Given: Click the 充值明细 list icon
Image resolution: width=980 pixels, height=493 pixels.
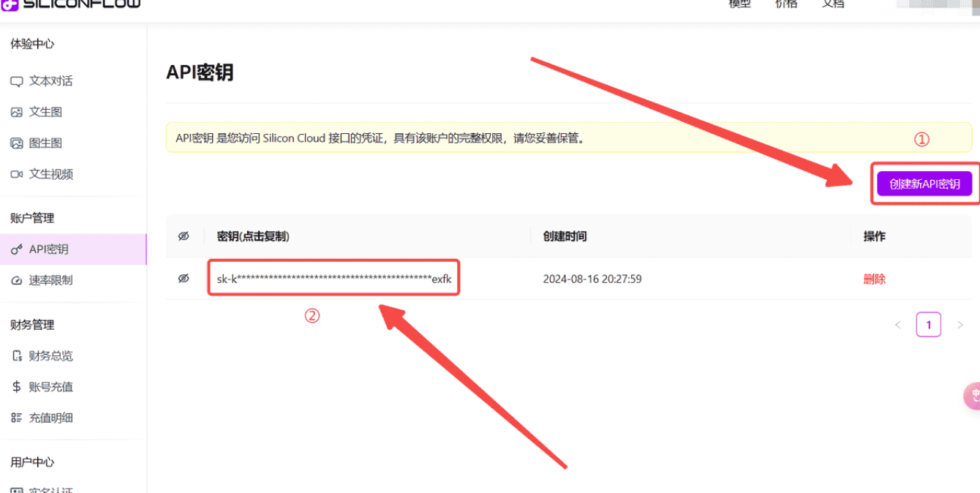Looking at the screenshot, I should pyautogui.click(x=16, y=418).
